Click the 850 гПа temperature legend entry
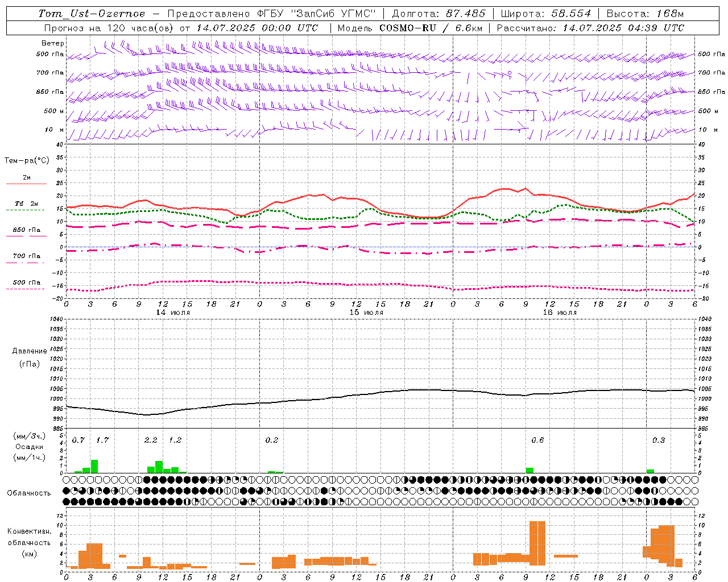Screen dimensions: 728x582 (27, 230)
